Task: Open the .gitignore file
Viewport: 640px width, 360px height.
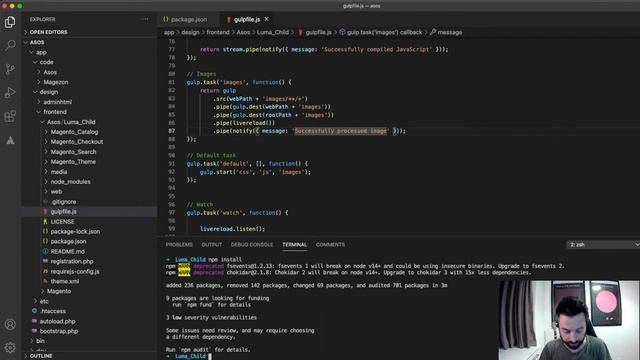Action: [x=89, y=202]
